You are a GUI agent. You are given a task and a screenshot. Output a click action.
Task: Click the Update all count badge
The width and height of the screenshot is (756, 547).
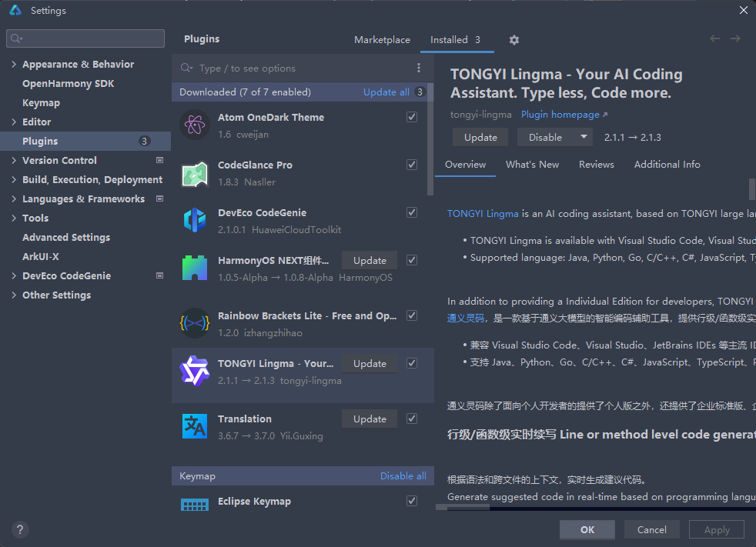(x=420, y=92)
